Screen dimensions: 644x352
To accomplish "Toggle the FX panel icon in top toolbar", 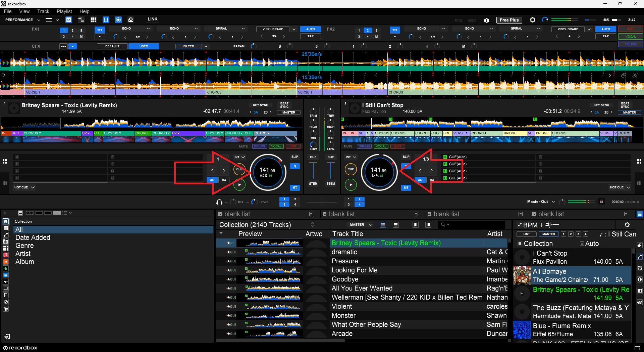I will point(69,20).
